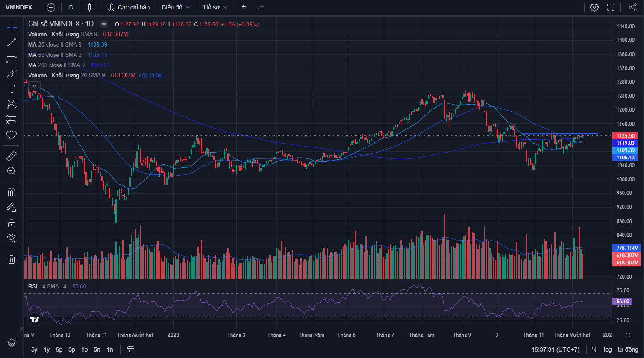Open chart settings gear icon
The width and height of the screenshot is (644, 358).
tap(594, 7)
